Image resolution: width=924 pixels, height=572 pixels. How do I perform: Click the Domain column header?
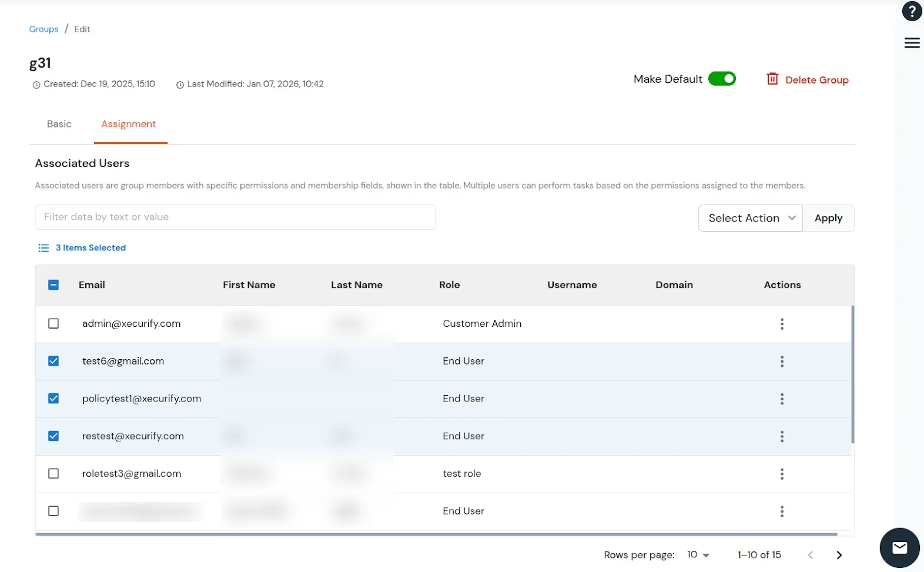tap(674, 285)
